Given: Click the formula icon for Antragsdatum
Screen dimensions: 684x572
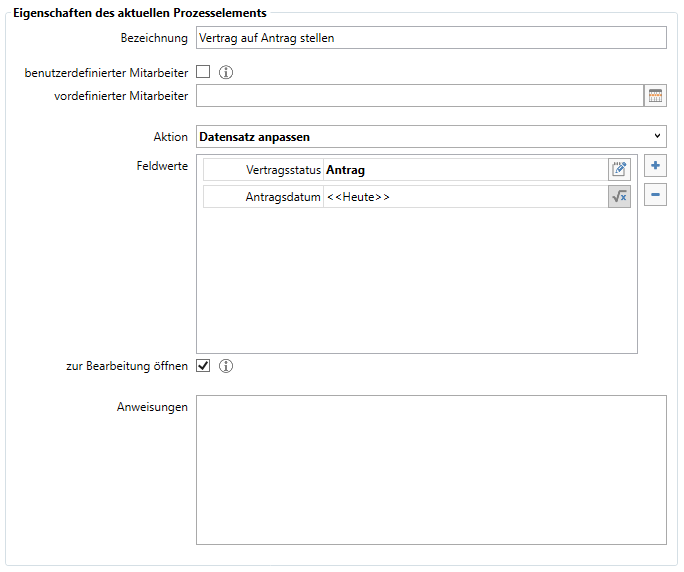Looking at the screenshot, I should tap(619, 197).
